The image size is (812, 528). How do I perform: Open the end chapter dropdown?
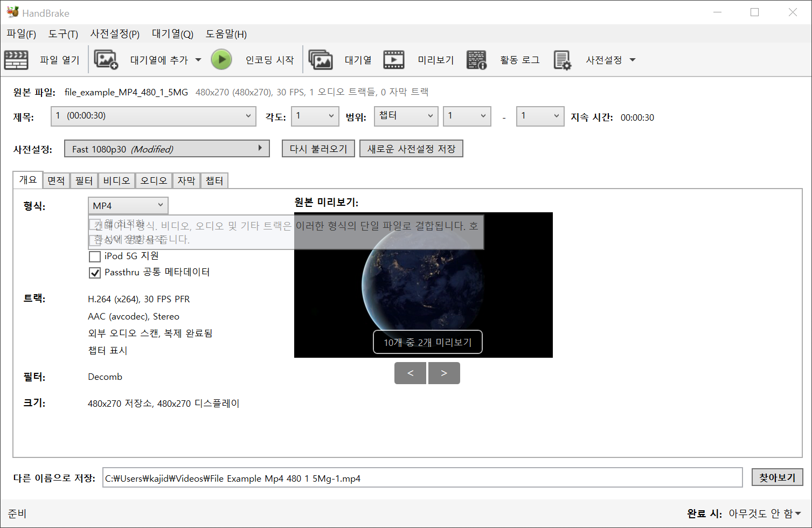[540, 116]
